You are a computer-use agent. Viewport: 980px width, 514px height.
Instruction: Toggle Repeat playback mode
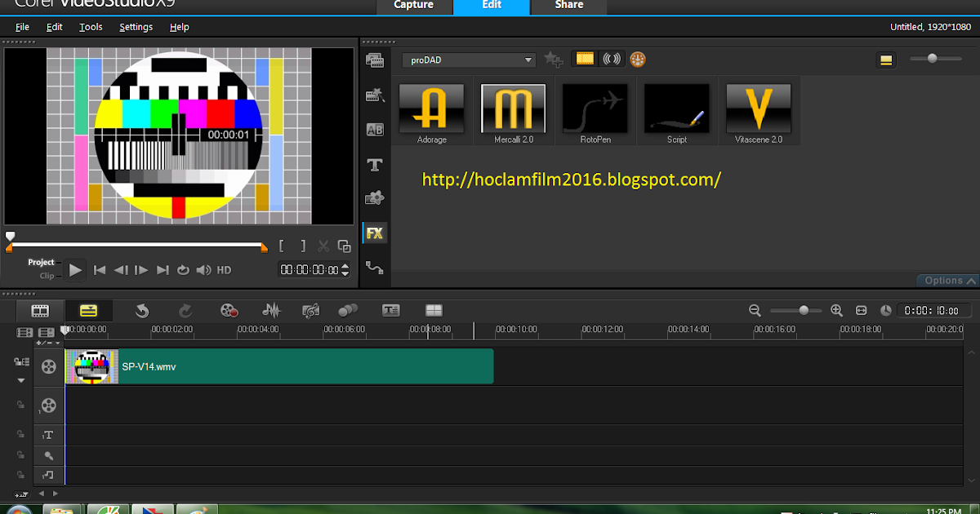pyautogui.click(x=183, y=270)
